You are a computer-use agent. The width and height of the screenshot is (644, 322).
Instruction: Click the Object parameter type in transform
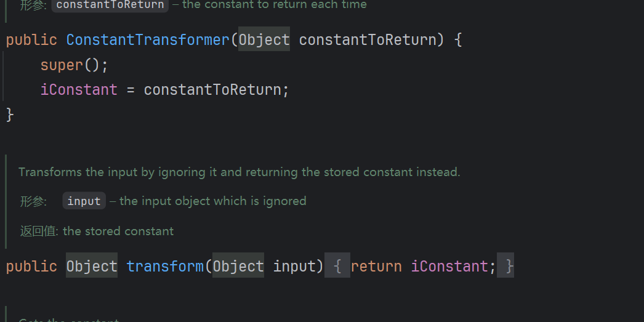click(x=238, y=267)
